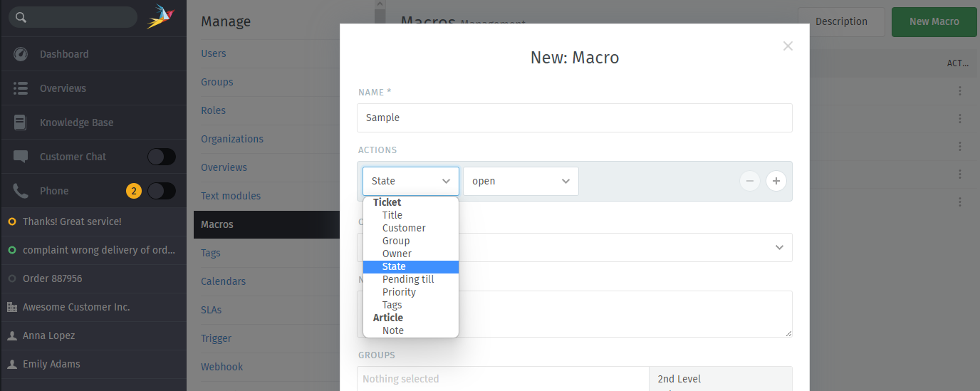Open Text modules in Manage menu
The width and height of the screenshot is (980, 391).
(231, 196)
